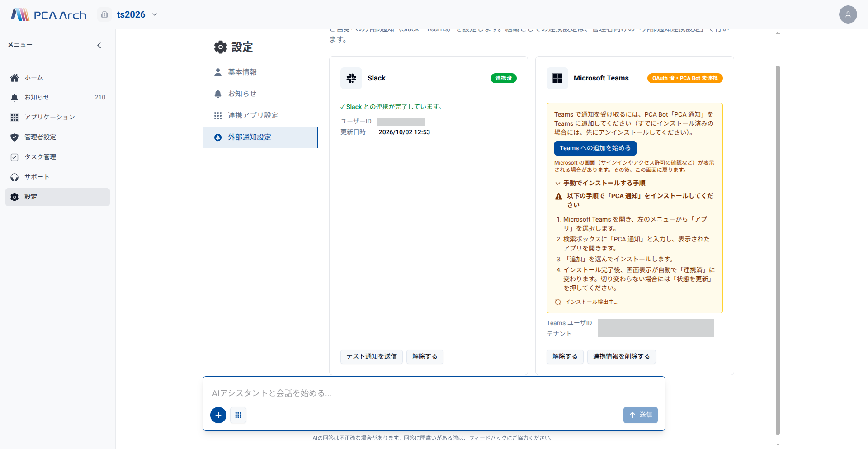868x449 pixels.
Task: Click Slack card 解除する button
Action: 425,357
